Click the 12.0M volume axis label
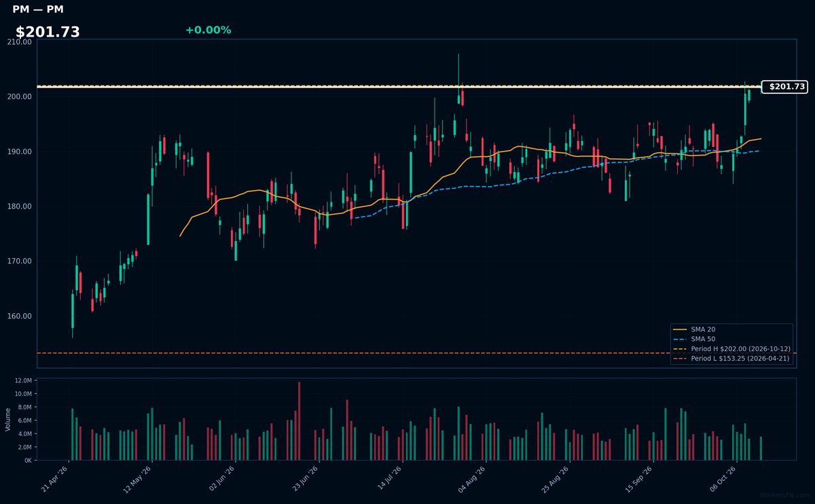815x504 pixels. pos(22,380)
